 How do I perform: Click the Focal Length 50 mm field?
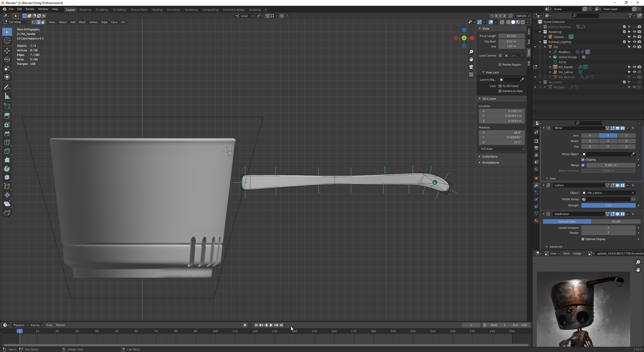point(511,36)
